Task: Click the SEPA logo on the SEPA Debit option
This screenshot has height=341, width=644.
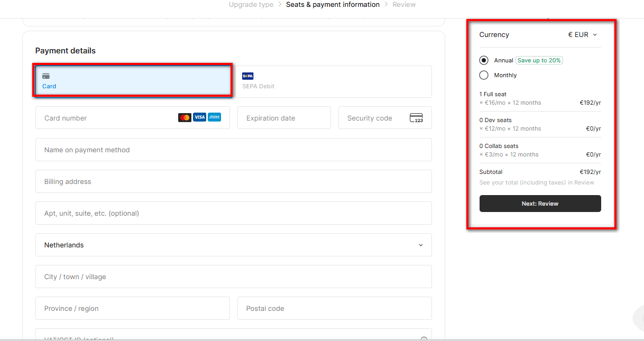Action: tap(247, 76)
